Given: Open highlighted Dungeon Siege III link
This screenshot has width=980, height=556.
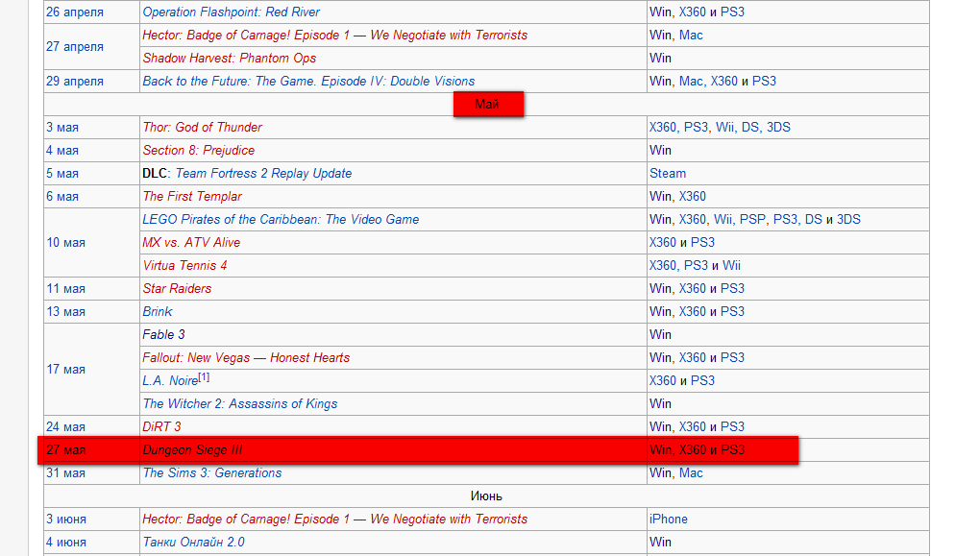Looking at the screenshot, I should (x=192, y=450).
